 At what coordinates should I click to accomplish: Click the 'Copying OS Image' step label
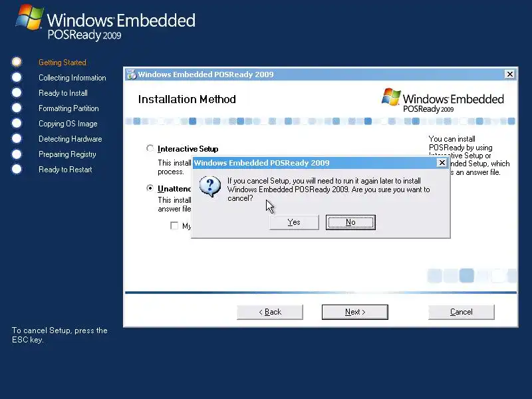[68, 124]
